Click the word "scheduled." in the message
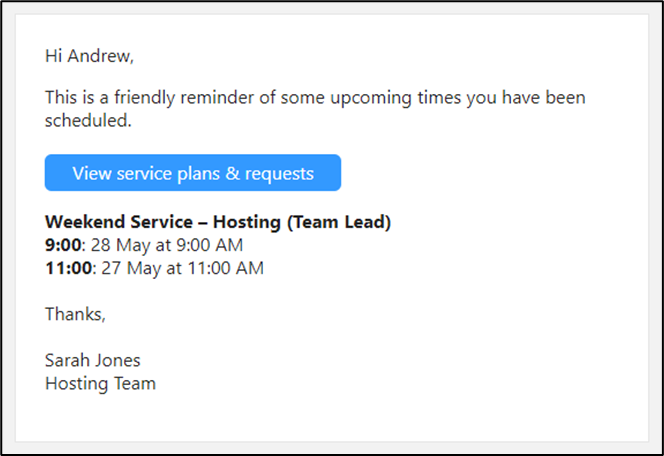 pyautogui.click(x=88, y=121)
